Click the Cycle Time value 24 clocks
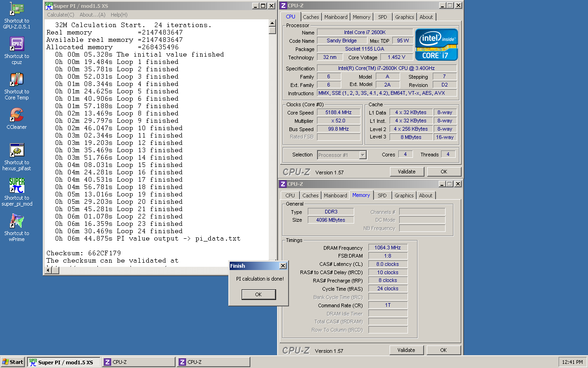This screenshot has height=368, width=588. coord(388,289)
